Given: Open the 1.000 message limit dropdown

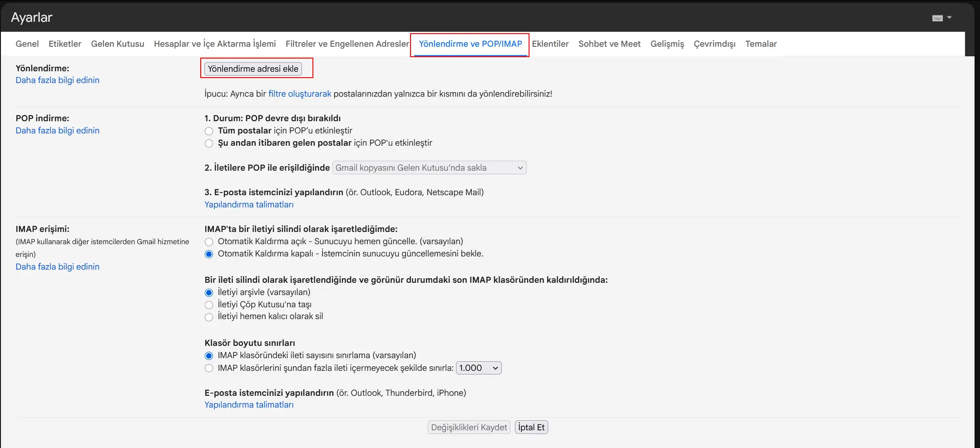Looking at the screenshot, I should [x=479, y=368].
